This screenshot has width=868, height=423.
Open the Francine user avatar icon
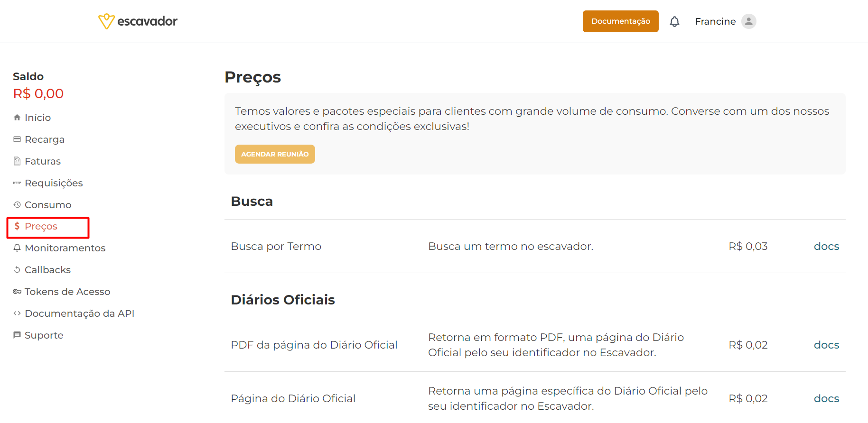point(749,21)
